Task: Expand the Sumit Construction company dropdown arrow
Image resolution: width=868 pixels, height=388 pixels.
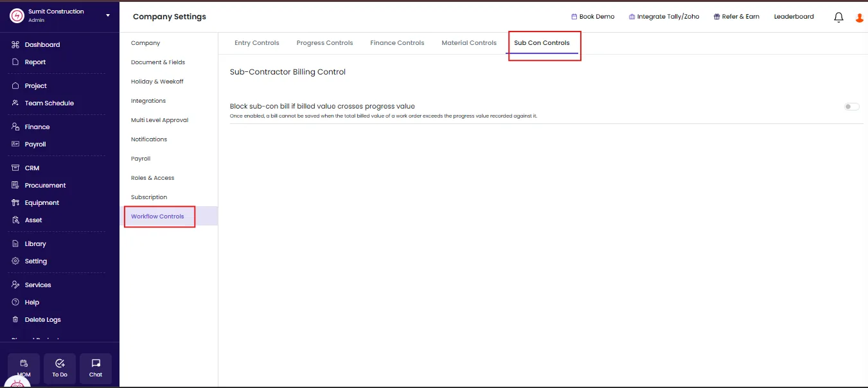Action: coord(107,15)
